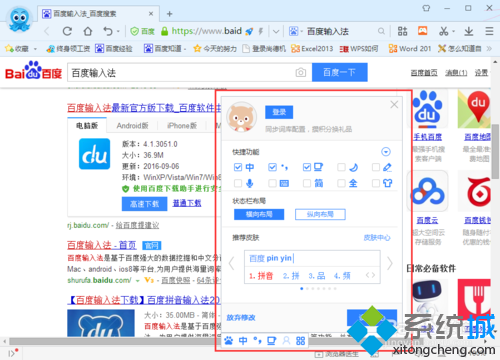Open the scissors screenshot tool in the toolbar
Image resolution: width=500 pixels, height=360 pixels.
point(444,31)
